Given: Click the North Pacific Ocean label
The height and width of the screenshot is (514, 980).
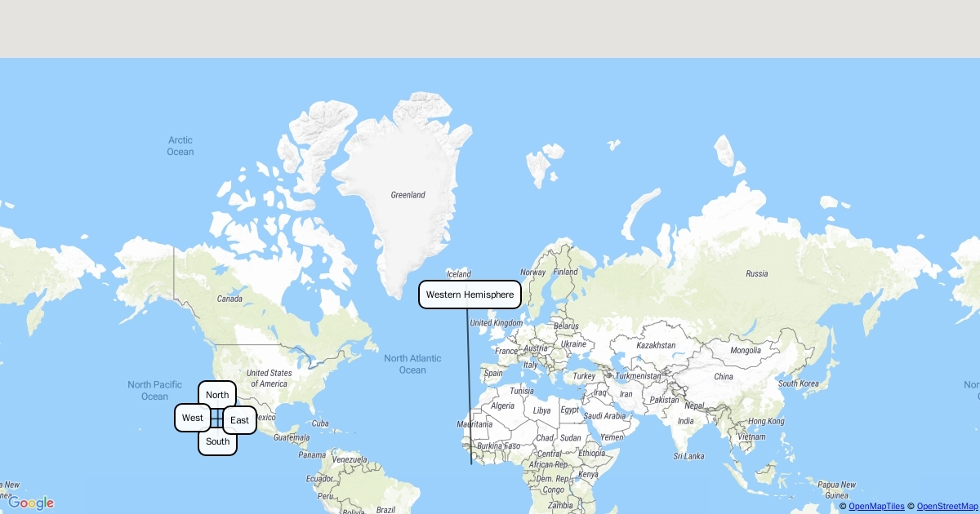Looking at the screenshot, I should [154, 390].
